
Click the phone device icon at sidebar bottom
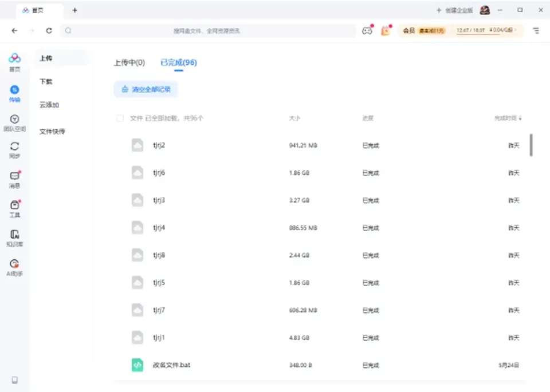14,380
